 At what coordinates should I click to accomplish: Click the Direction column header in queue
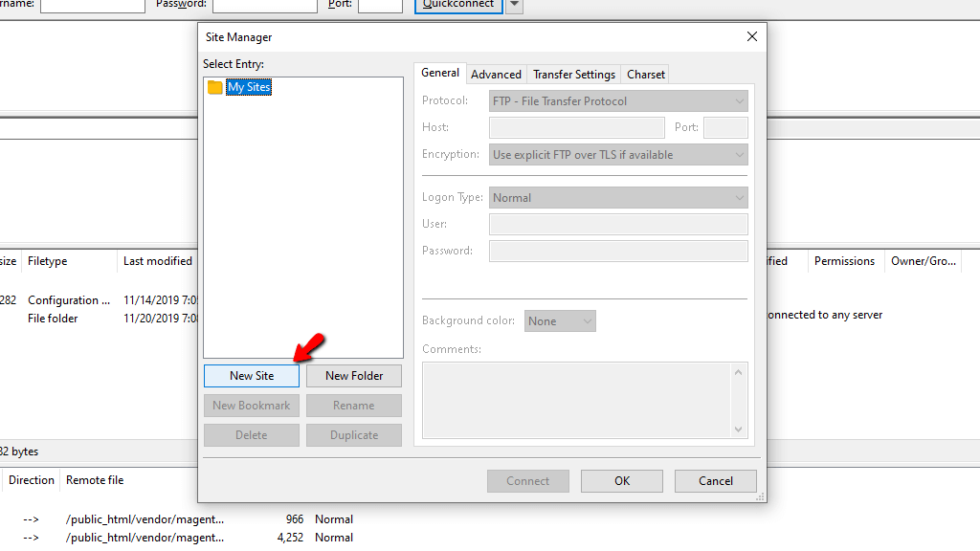(x=32, y=480)
